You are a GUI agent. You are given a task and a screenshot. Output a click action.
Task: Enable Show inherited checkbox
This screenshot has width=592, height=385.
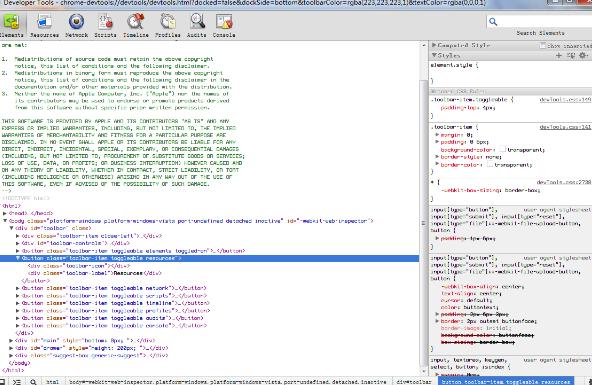pyautogui.click(x=543, y=46)
